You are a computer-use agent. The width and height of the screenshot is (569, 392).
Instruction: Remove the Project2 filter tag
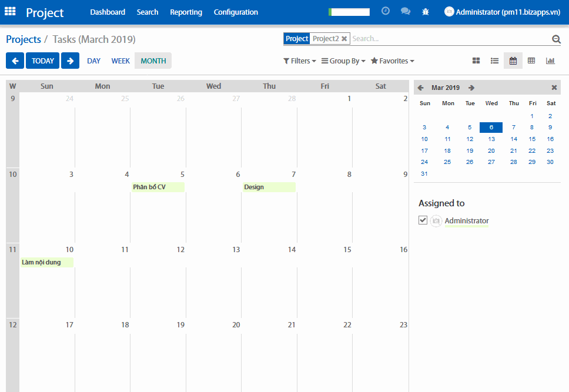[344, 39]
